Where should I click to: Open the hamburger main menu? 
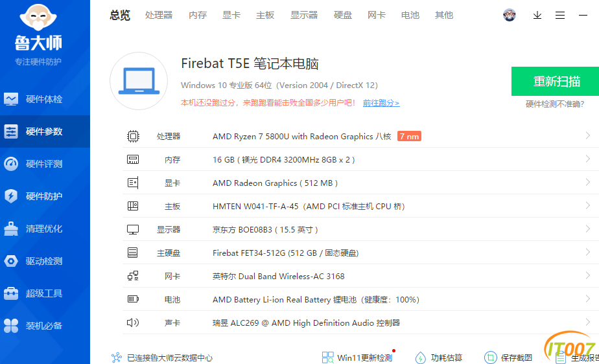click(560, 16)
